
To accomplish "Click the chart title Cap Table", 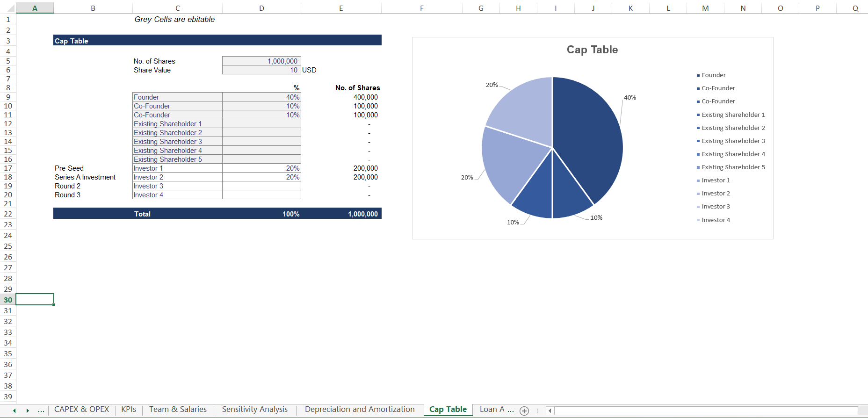I will 592,50.
